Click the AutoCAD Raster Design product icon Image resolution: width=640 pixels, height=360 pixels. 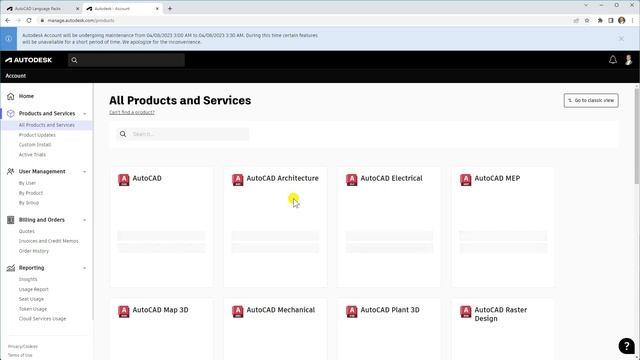pyautogui.click(x=466, y=311)
